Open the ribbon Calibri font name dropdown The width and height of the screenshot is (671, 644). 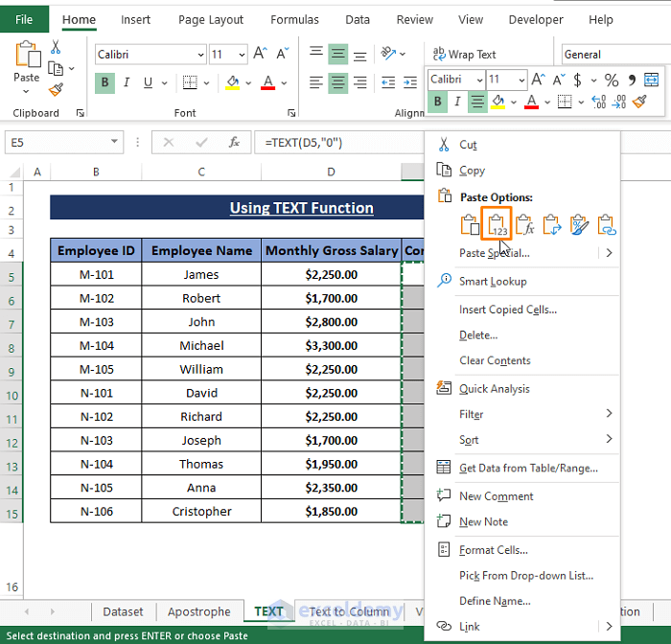pyautogui.click(x=200, y=56)
